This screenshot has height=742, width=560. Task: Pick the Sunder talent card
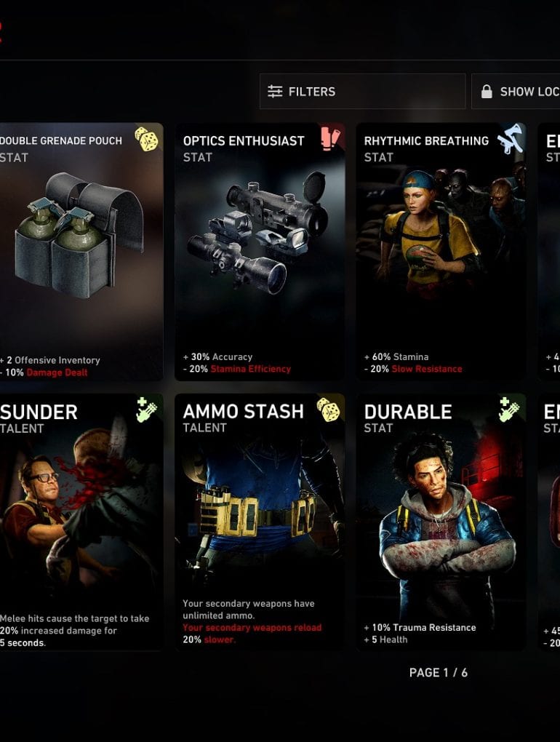tap(81, 522)
